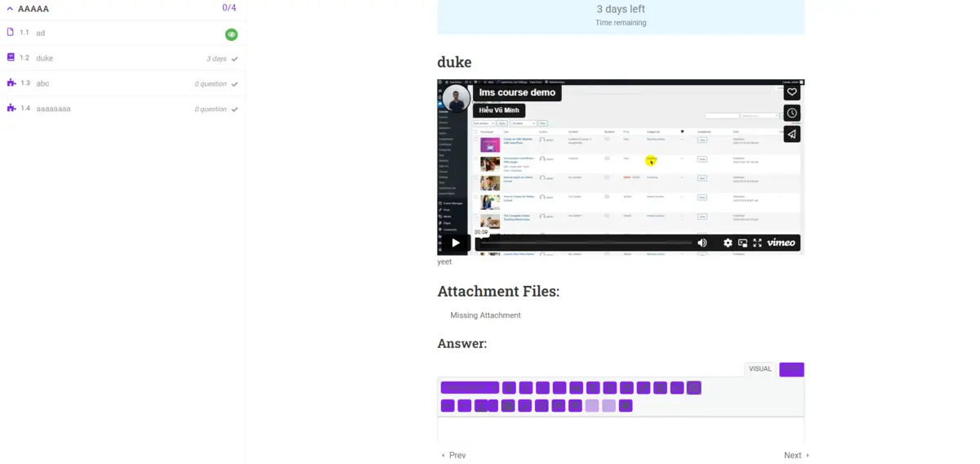Click '0 question' label on aaaaaaaa row
The height and width of the screenshot is (464, 980).
pos(211,109)
